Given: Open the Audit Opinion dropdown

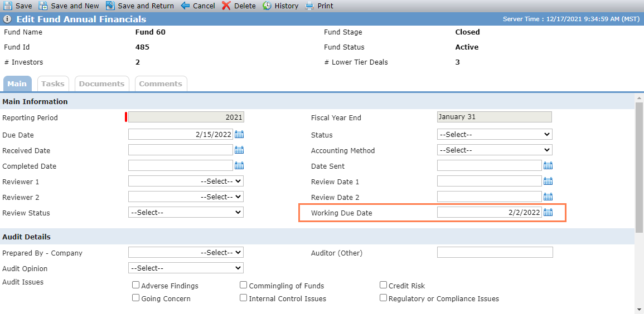Looking at the screenshot, I should coord(186,268).
